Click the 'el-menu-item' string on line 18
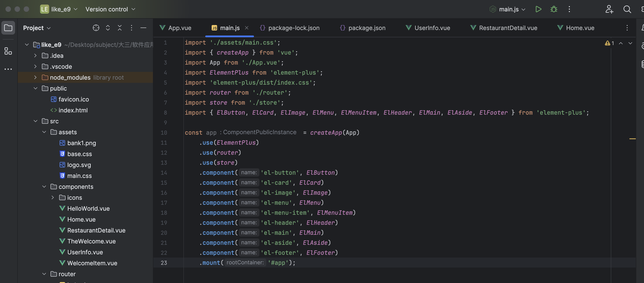The width and height of the screenshot is (644, 283). (x=285, y=212)
